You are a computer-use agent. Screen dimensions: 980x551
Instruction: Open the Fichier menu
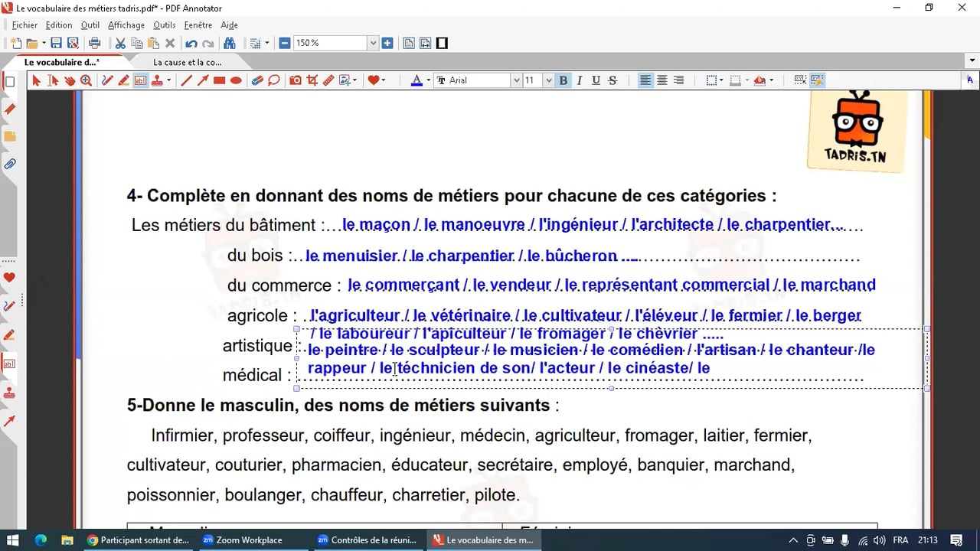pos(24,25)
